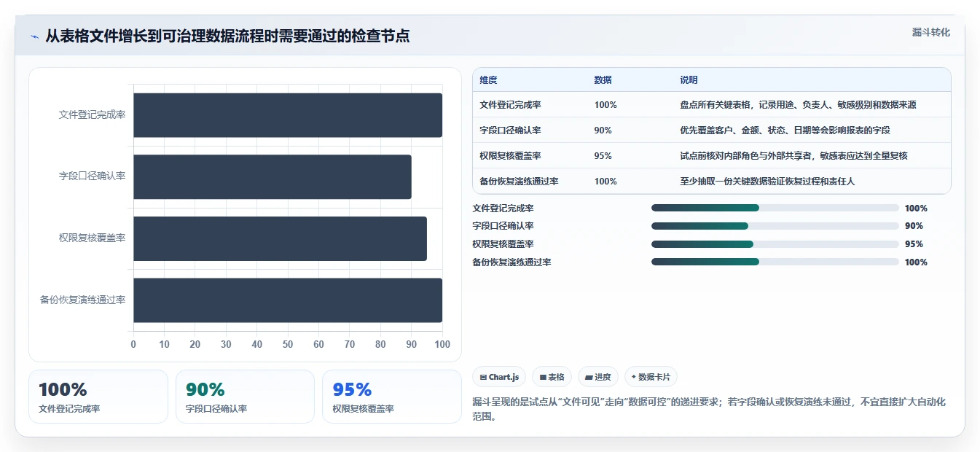Click the description starting with 优先覆盖客户
The width and height of the screenshot is (980, 452).
coord(785,130)
